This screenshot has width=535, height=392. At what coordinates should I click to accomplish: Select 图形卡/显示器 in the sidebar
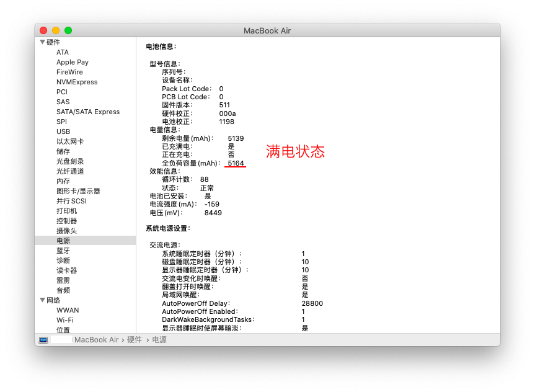[x=78, y=191]
